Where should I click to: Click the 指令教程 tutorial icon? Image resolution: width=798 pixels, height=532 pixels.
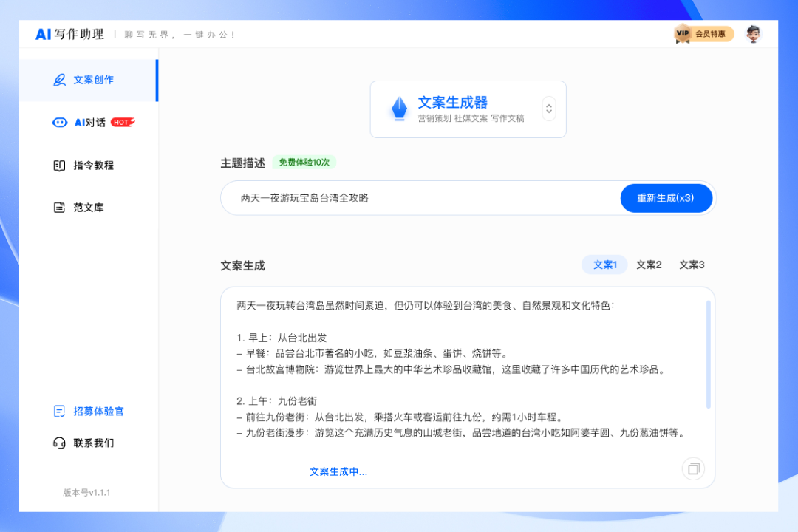[58, 166]
